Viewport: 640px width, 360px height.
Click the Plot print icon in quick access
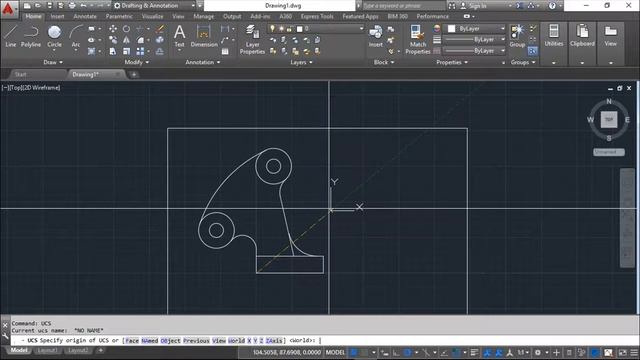(72, 6)
